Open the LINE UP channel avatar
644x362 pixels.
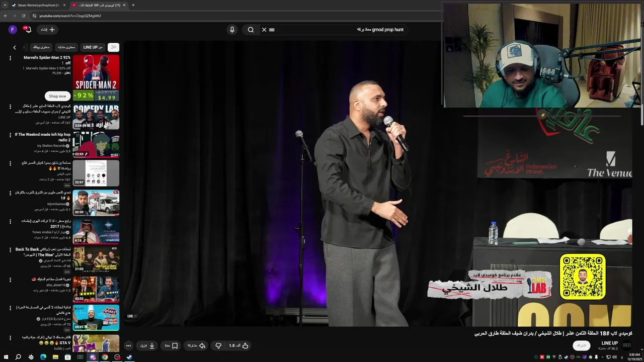(x=627, y=345)
